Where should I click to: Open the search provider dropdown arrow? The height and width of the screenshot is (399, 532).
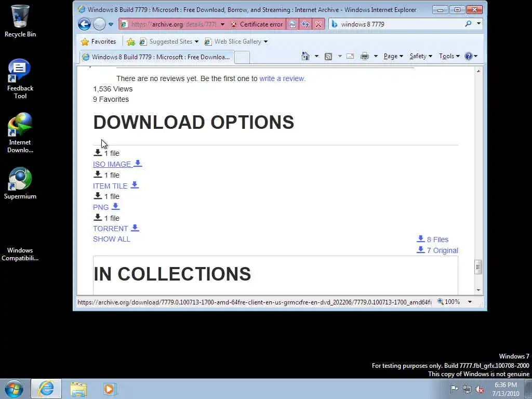(478, 24)
